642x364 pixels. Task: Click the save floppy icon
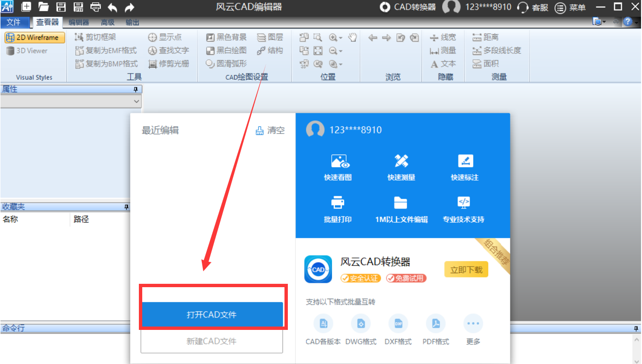point(61,7)
